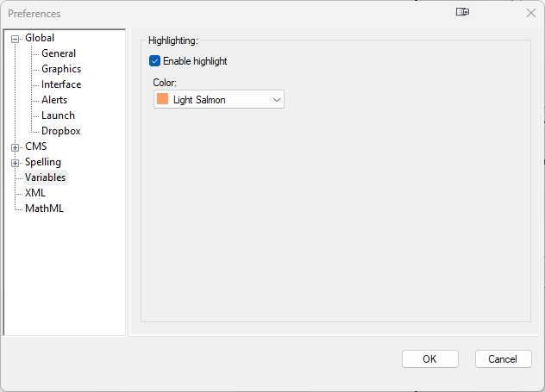This screenshot has width=545, height=392.
Task: Click the Cancel button
Action: (503, 359)
